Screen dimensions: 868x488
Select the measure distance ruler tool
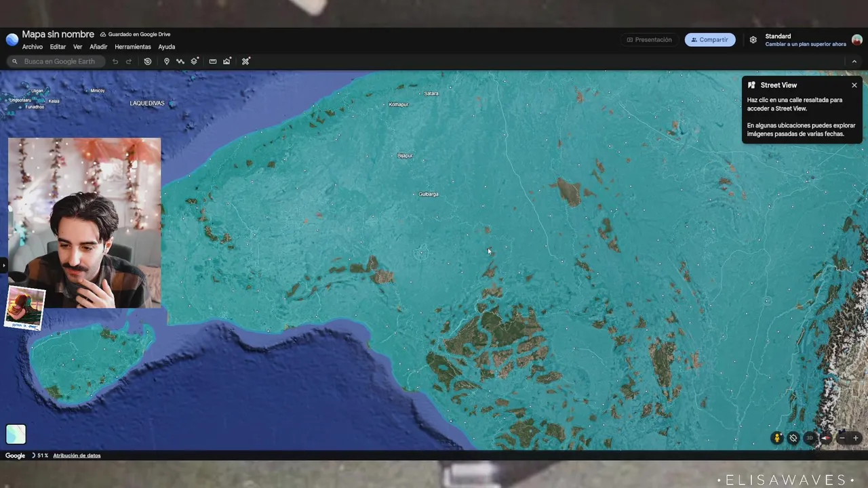pyautogui.click(x=213, y=61)
